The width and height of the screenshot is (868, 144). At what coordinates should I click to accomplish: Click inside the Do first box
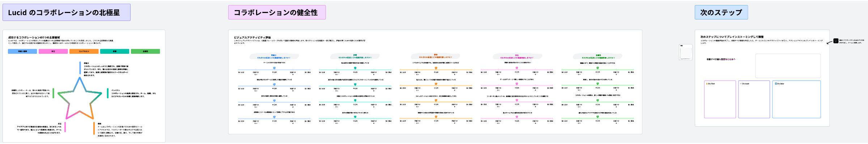coord(720,99)
